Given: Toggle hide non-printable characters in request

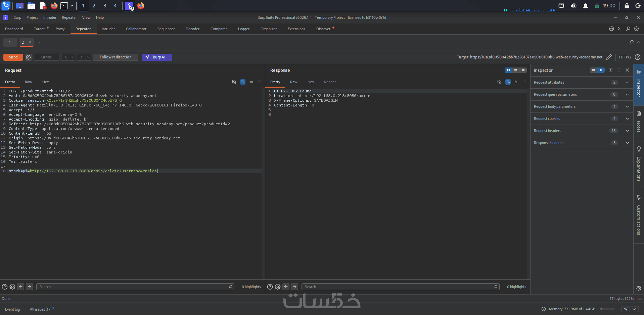Looking at the screenshot, I should 234,82.
